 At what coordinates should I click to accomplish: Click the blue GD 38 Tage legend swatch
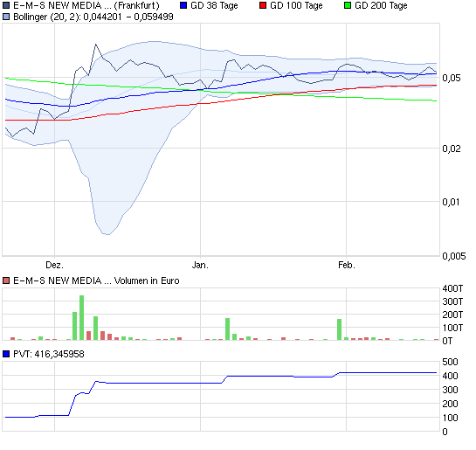[x=183, y=5]
